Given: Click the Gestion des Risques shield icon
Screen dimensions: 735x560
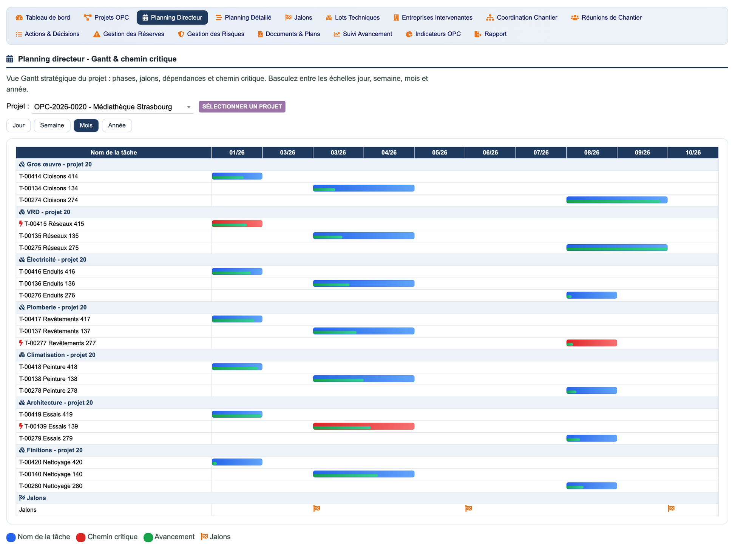Looking at the screenshot, I should click(181, 34).
